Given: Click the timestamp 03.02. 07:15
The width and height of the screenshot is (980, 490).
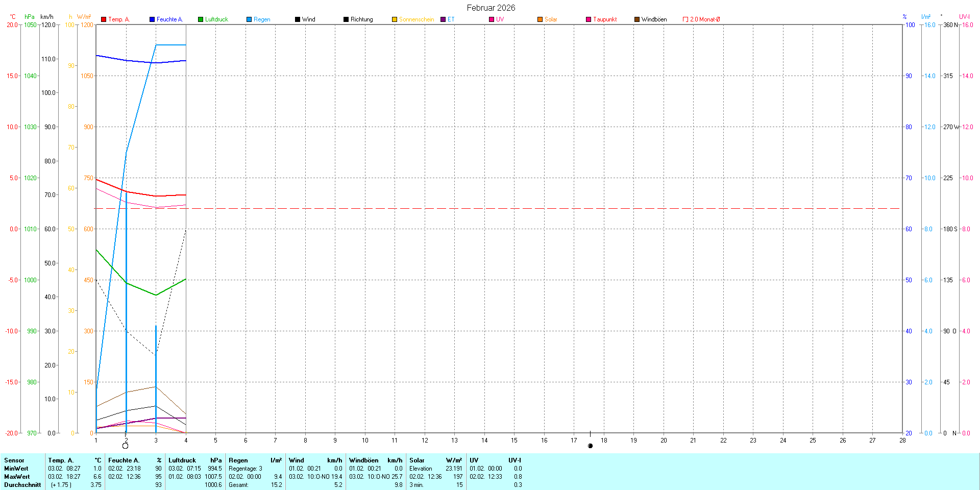Looking at the screenshot, I should (185, 469).
